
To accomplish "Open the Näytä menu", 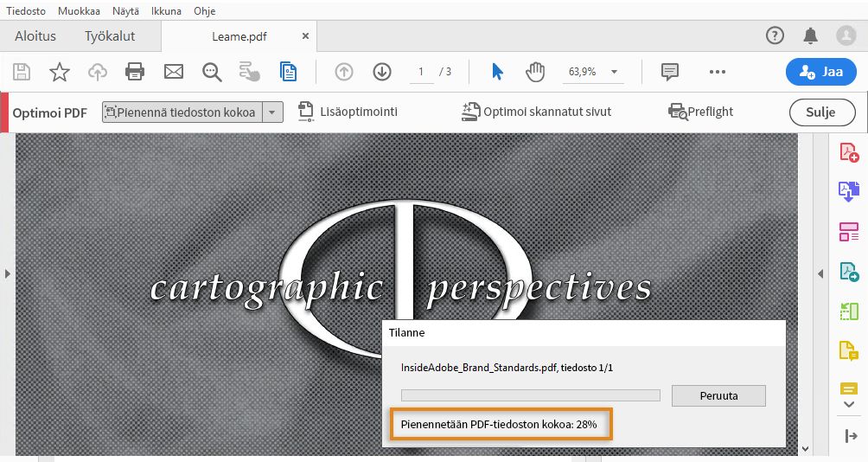I will [x=125, y=11].
